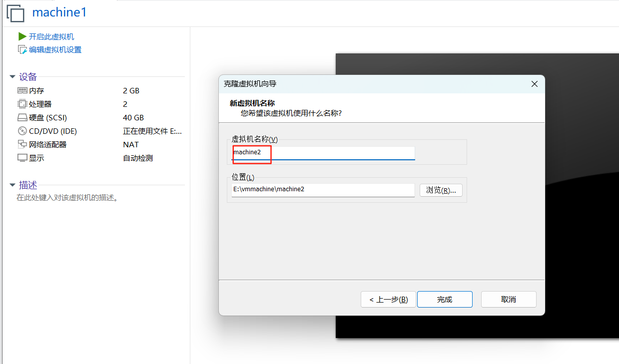Click the 完成 finish button
This screenshot has height=364, width=619.
445,300
